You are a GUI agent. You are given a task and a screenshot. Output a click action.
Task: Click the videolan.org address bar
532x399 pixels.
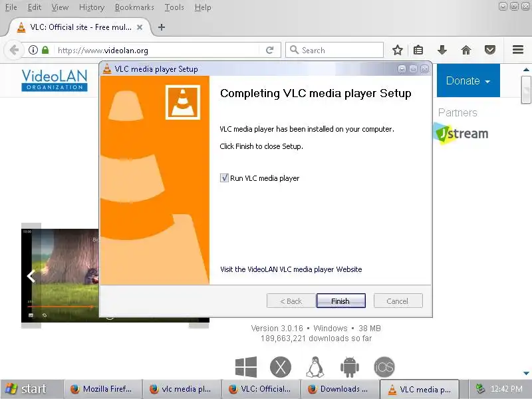(156, 51)
